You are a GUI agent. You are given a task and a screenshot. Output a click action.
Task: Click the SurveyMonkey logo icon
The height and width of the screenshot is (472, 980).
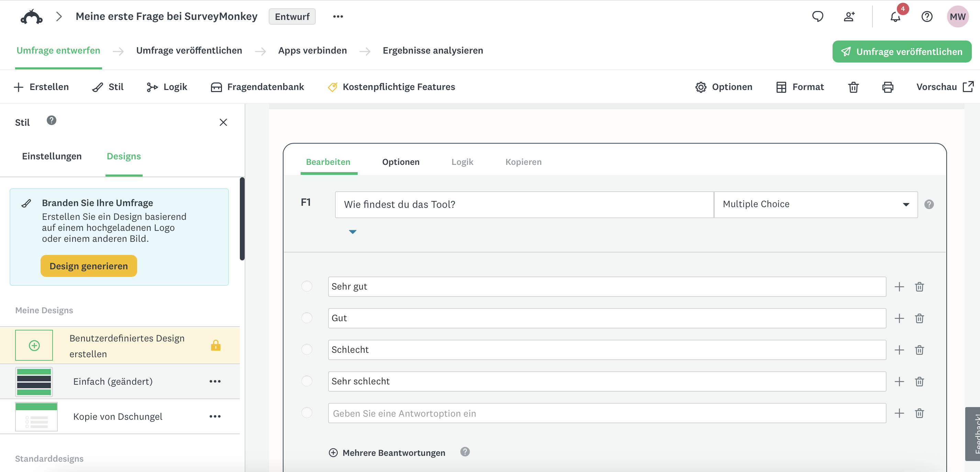click(31, 17)
